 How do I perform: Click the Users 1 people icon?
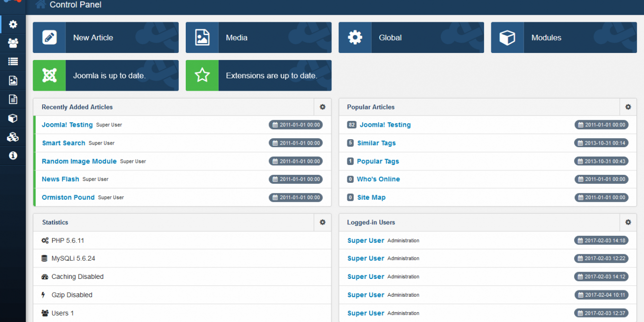pyautogui.click(x=45, y=313)
